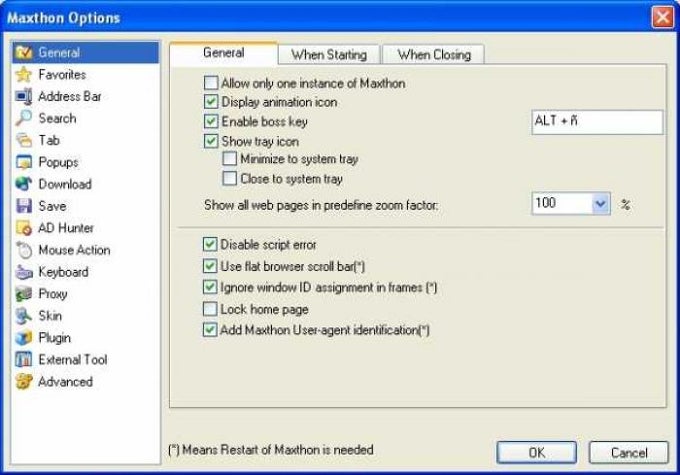This screenshot has height=475, width=680.
Task: Uncheck Show tray icon
Action: pos(211,141)
